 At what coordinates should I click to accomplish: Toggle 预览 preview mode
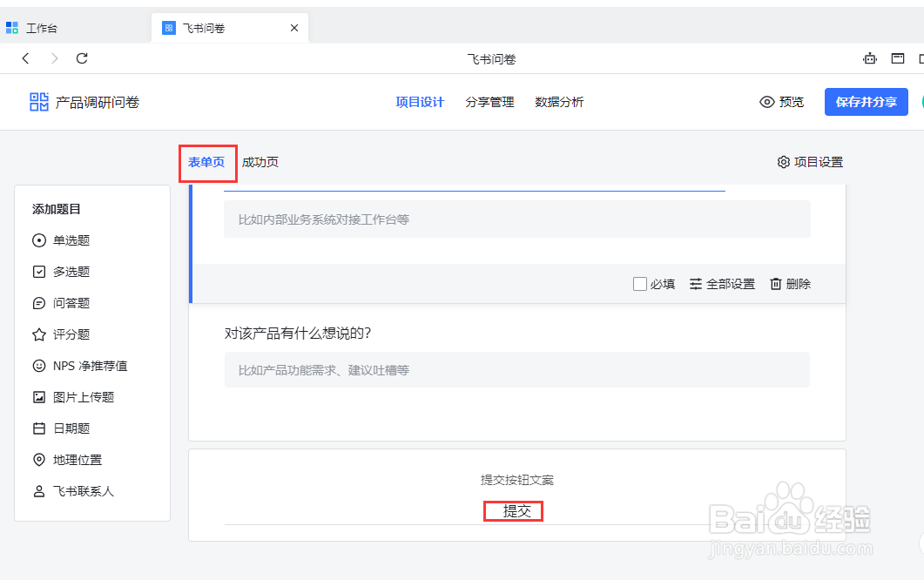click(x=781, y=101)
